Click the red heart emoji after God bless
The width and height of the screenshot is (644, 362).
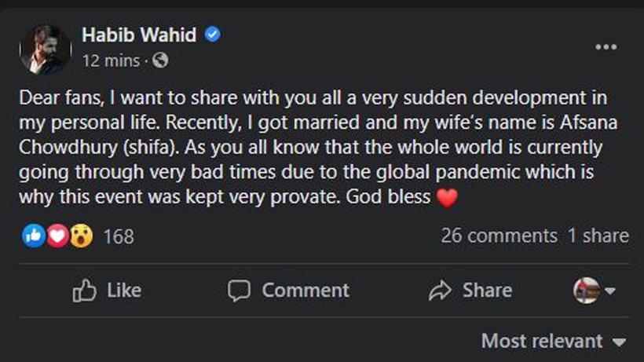click(446, 199)
